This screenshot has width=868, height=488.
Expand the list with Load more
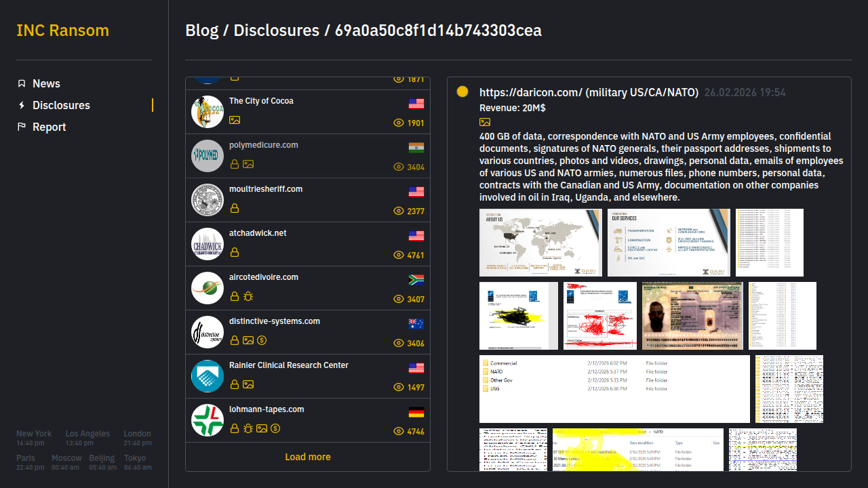(x=308, y=457)
